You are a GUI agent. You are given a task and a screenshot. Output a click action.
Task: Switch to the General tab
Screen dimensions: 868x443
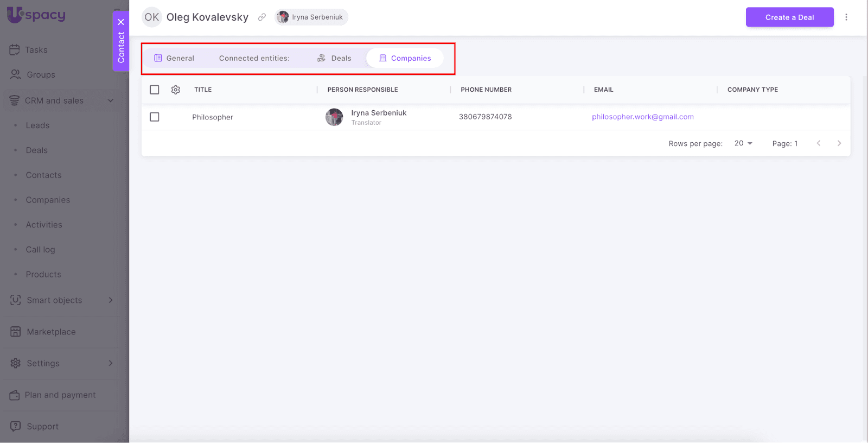(x=174, y=58)
